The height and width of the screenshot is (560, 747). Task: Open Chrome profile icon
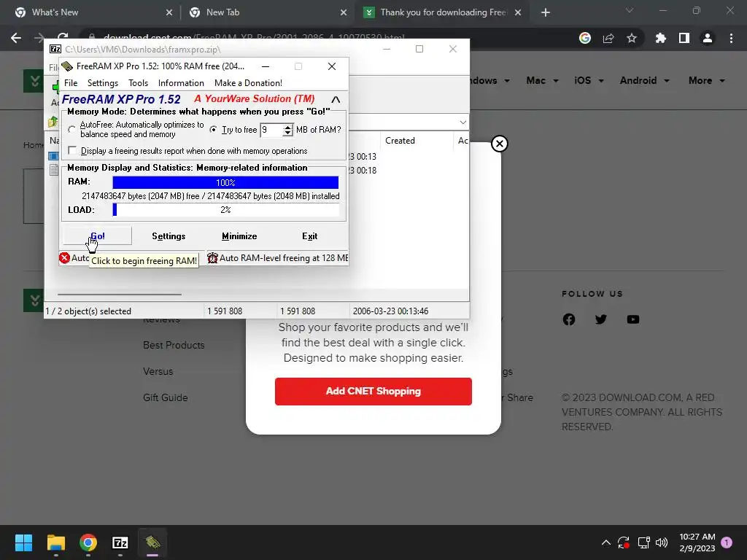(708, 38)
